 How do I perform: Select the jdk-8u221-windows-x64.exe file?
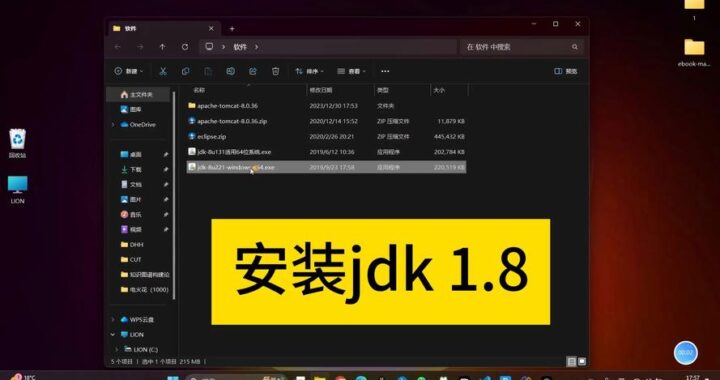[326, 167]
